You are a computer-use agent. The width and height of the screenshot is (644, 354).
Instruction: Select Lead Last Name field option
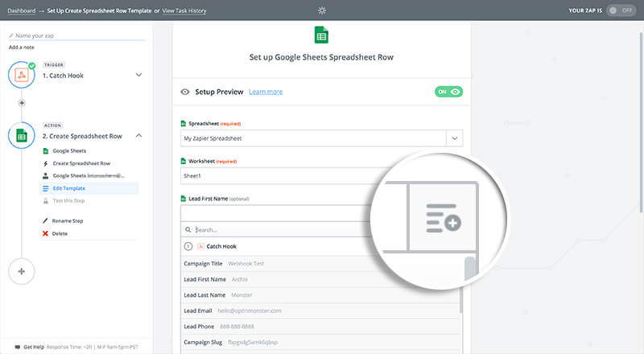point(320,294)
